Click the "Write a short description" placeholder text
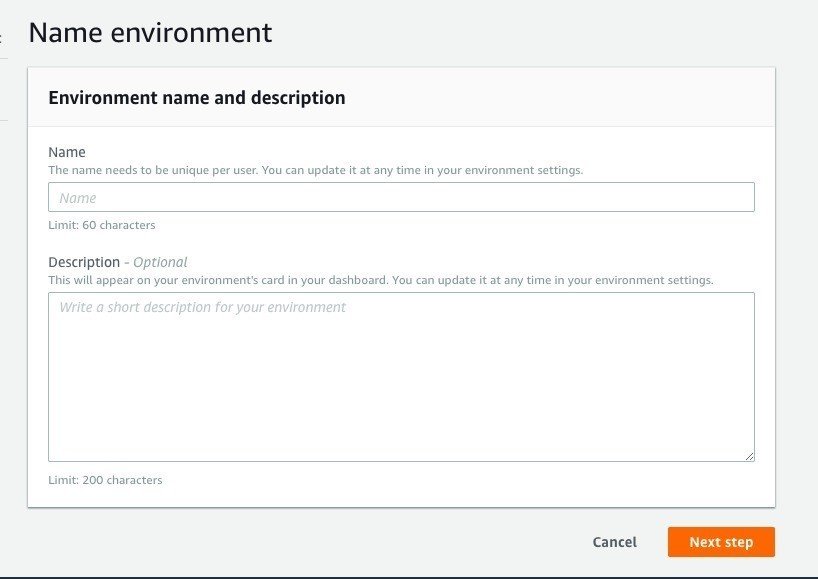 (202, 307)
